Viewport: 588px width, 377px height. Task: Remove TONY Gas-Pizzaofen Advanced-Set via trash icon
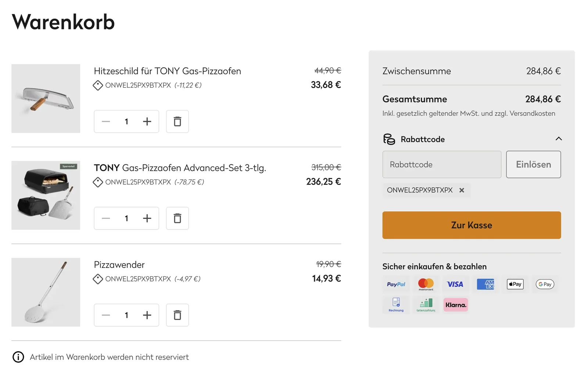coord(177,218)
